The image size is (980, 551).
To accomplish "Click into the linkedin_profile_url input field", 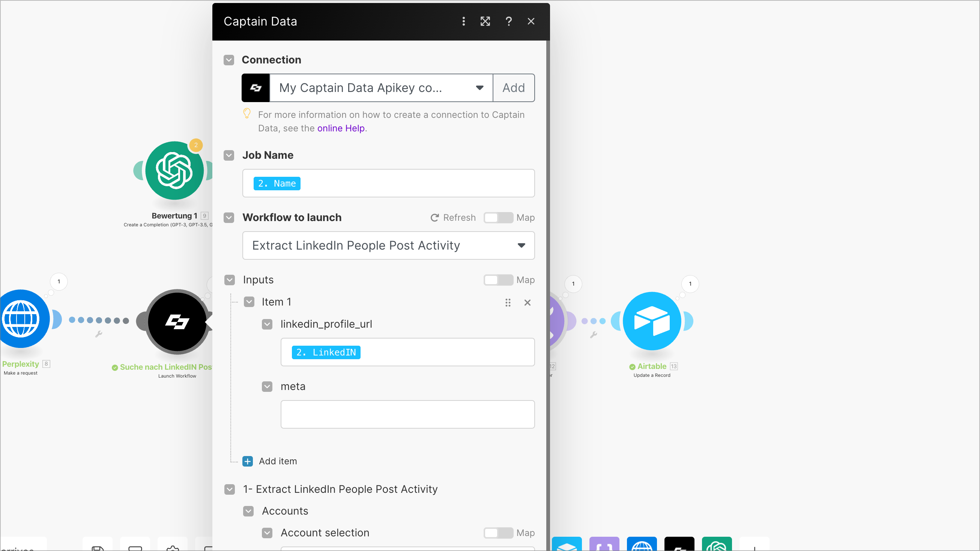I will click(x=407, y=352).
